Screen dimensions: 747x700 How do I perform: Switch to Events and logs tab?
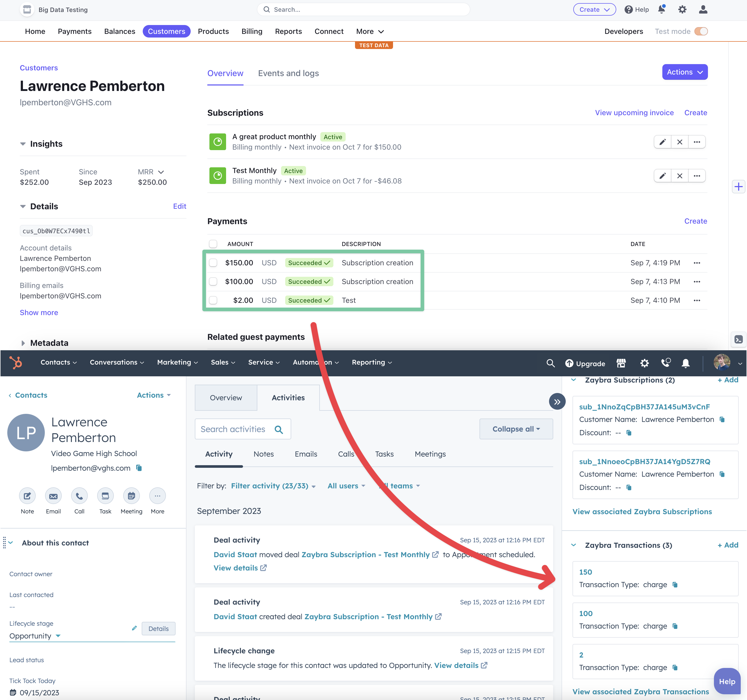click(288, 73)
